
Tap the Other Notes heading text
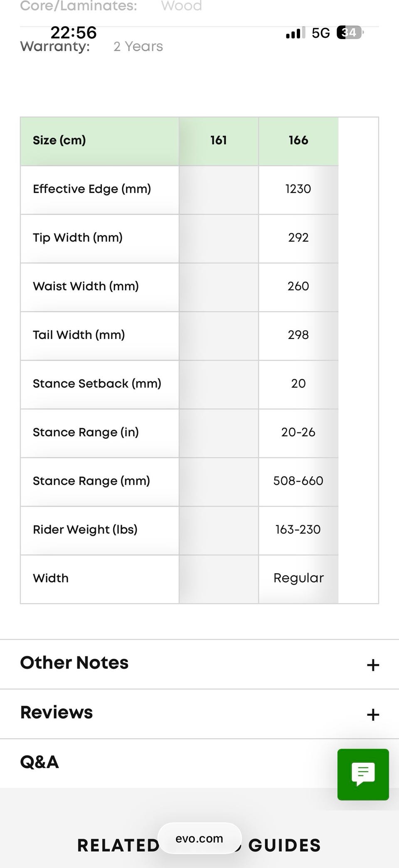74,663
